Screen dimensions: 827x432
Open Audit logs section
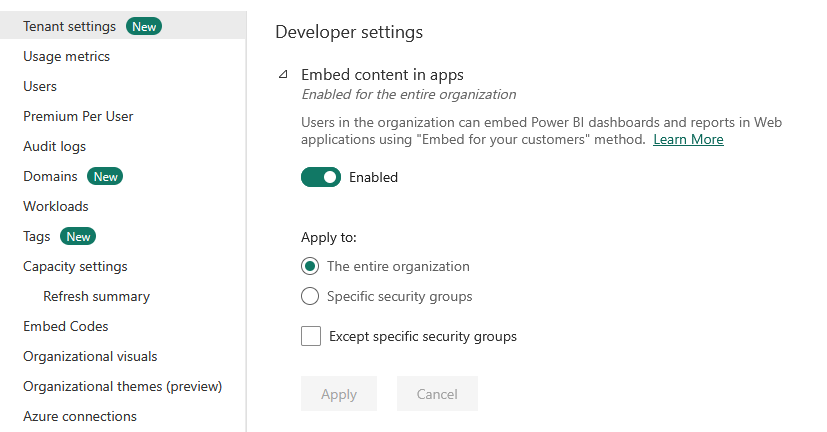tap(54, 146)
